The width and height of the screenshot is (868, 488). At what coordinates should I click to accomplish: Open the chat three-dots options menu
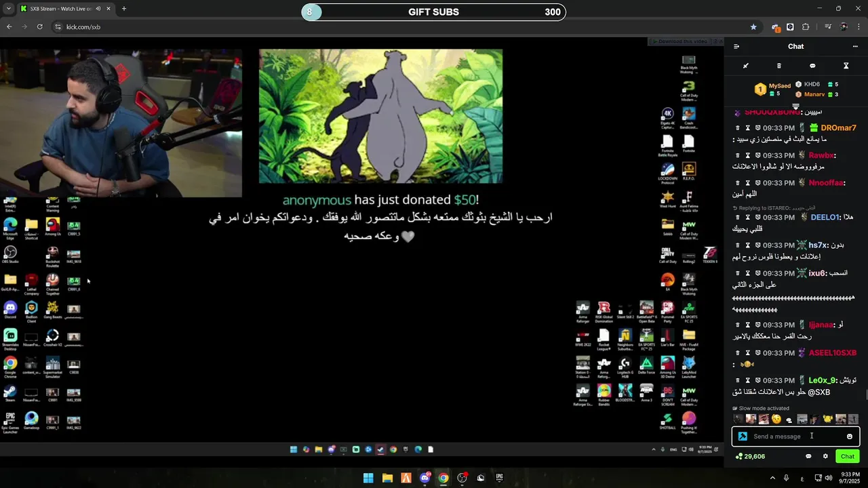coord(855,46)
